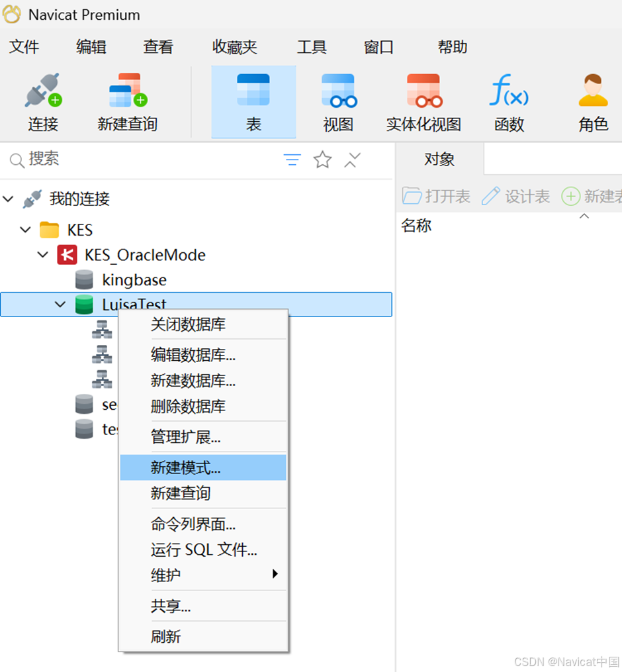Open New Query (新建查询) toolbar icon
The height and width of the screenshot is (672, 622).
[x=128, y=90]
